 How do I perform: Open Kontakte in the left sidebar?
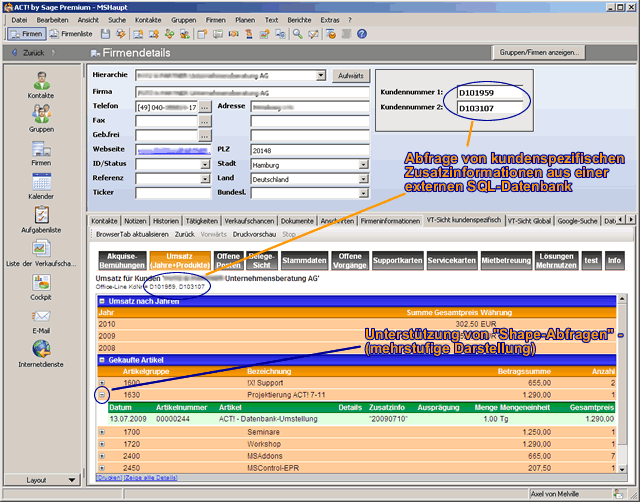point(41,81)
